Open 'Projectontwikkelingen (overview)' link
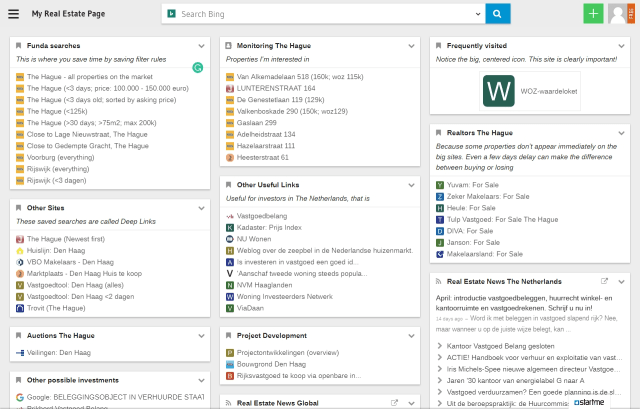The width and height of the screenshot is (640, 409). 288,353
